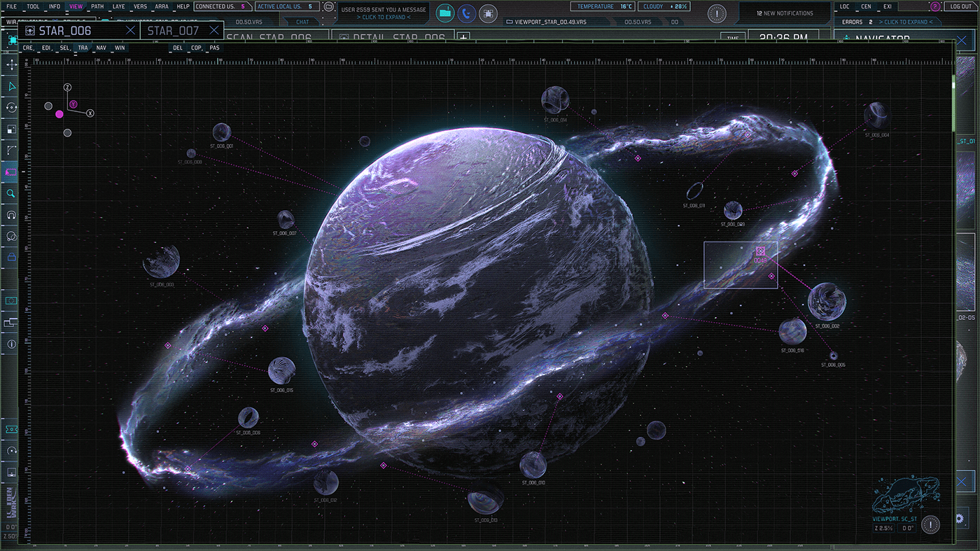
Task: Expand the errors list
Action: (905, 22)
